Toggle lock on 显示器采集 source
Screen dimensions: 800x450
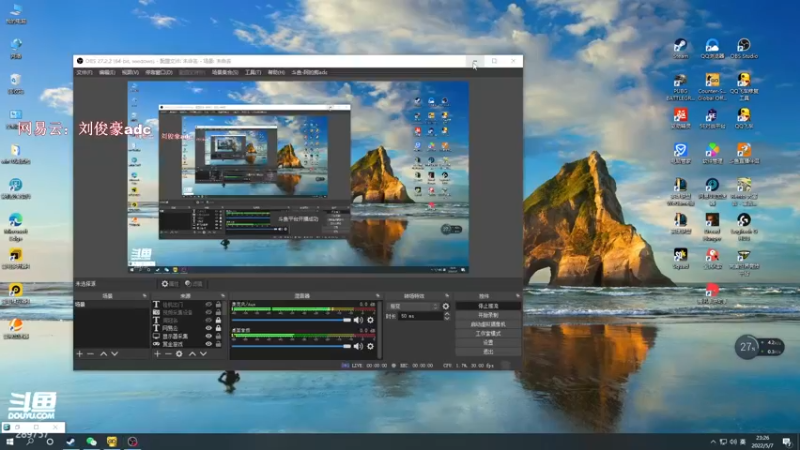click(x=218, y=336)
